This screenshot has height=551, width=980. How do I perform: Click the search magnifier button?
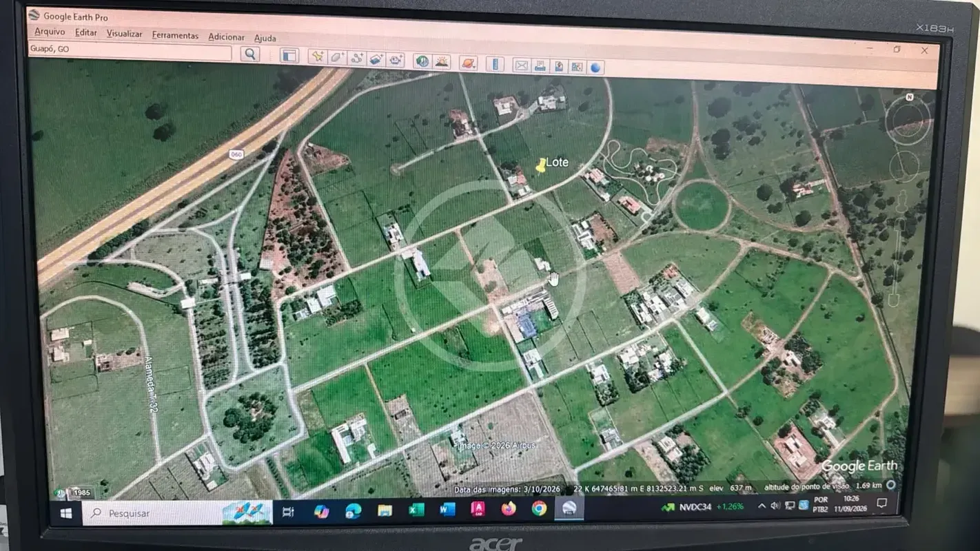click(250, 54)
